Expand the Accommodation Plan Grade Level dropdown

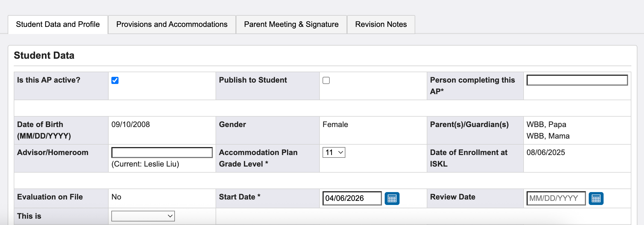coord(334,153)
